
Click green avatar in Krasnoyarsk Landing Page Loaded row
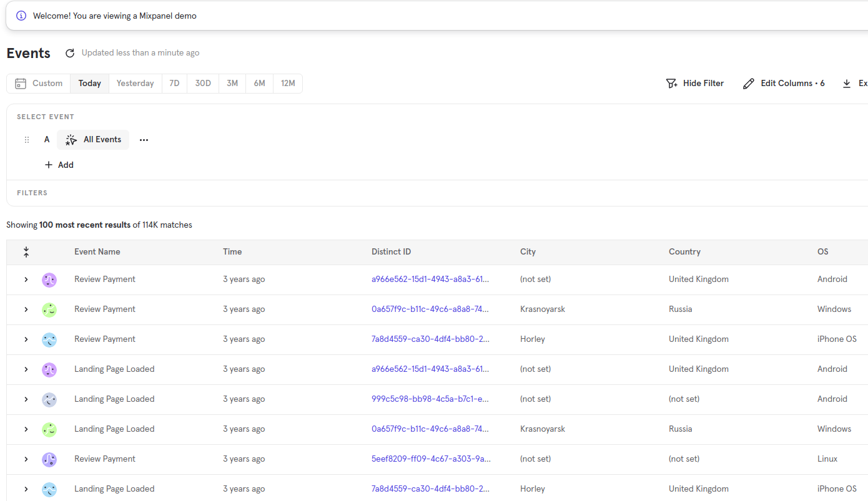click(49, 429)
